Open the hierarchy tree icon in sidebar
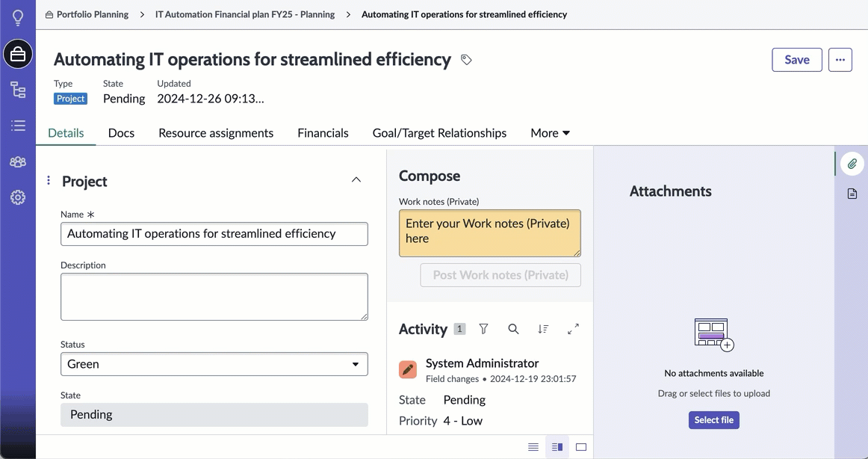Image resolution: width=868 pixels, height=459 pixels. 18,90
